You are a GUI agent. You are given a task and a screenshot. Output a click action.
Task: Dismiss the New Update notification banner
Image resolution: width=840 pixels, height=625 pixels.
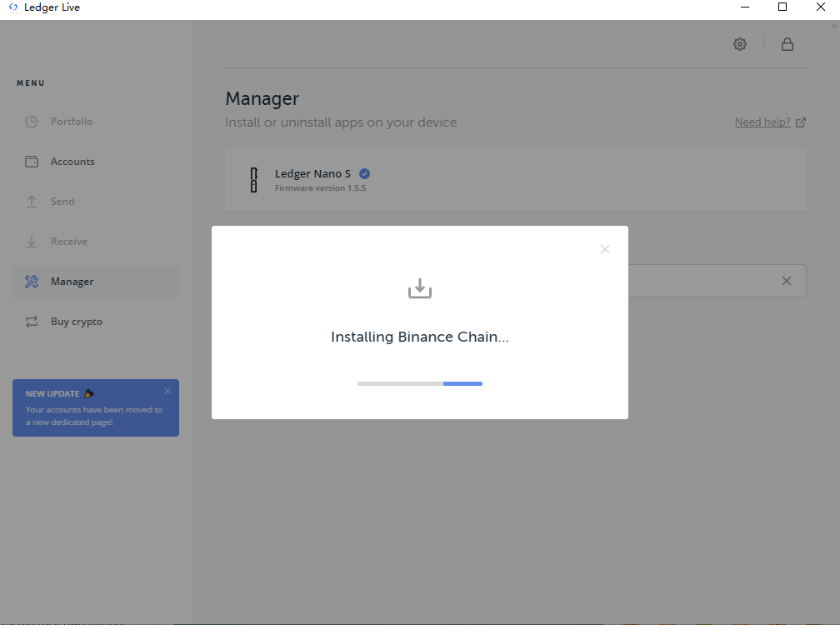[x=167, y=391]
